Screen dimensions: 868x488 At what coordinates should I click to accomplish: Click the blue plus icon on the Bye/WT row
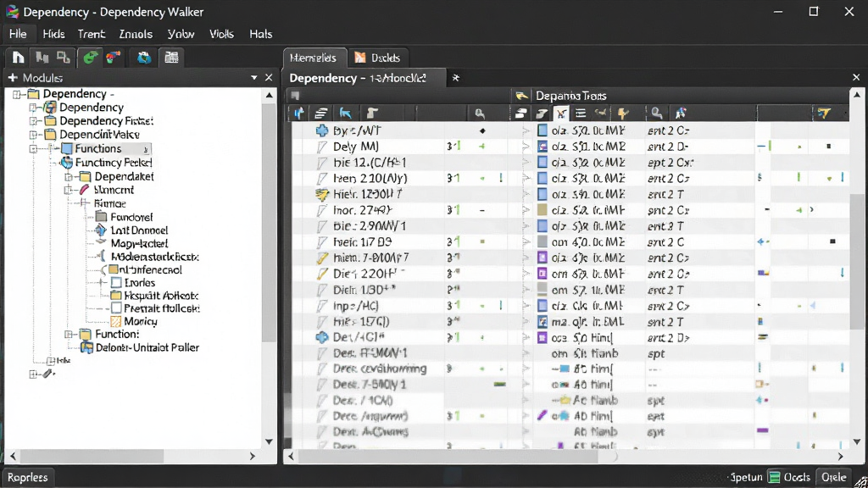(x=321, y=130)
